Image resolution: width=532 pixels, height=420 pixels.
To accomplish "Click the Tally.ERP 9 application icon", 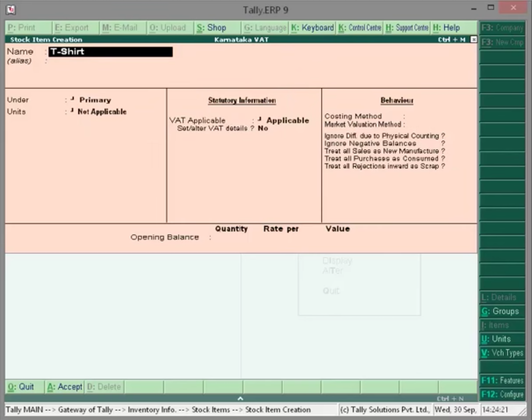I will click(x=11, y=10).
